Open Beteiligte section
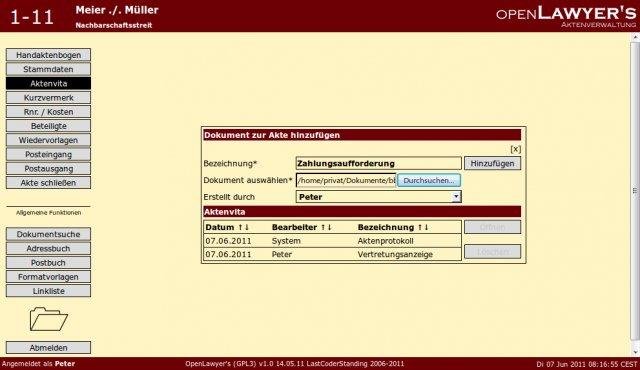640x370 pixels. click(49, 126)
